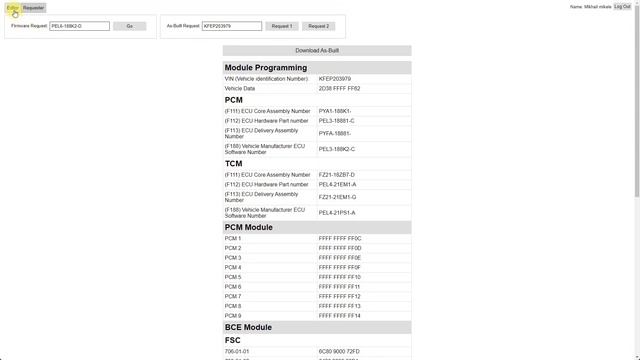Viewport: 640px width, 360px height.
Task: Select PCM software number PEL3-188K2-C
Action: click(x=337, y=149)
